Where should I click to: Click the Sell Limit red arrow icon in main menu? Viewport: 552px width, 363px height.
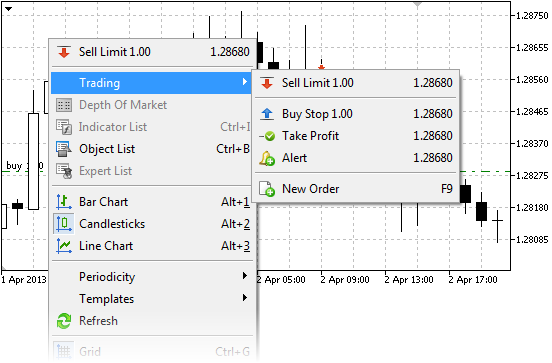coord(64,52)
